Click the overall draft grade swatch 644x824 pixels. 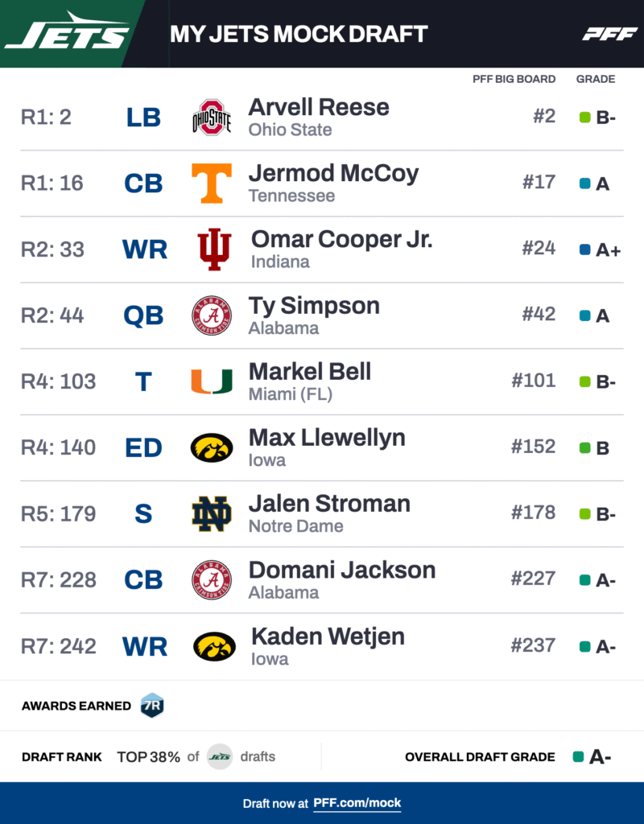(577, 756)
